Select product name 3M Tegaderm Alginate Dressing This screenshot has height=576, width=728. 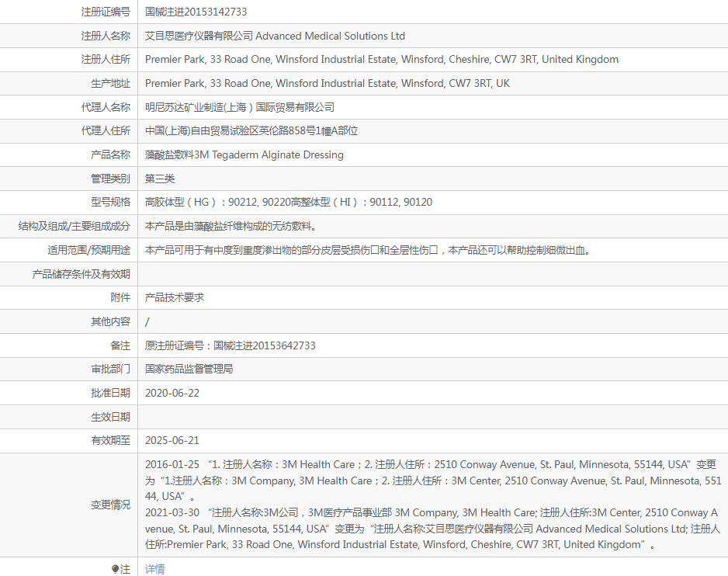[269, 154]
